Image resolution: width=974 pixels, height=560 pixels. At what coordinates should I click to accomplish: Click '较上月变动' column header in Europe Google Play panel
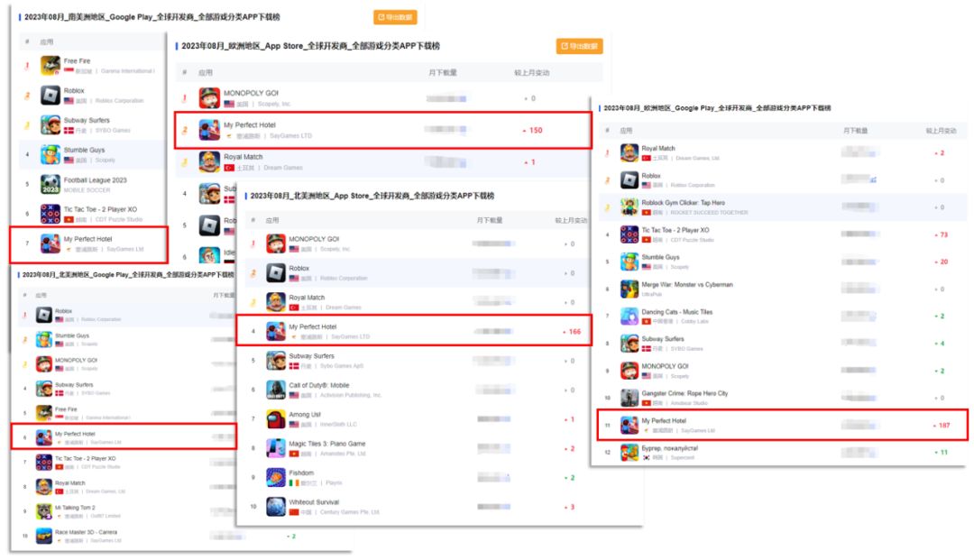click(x=941, y=131)
